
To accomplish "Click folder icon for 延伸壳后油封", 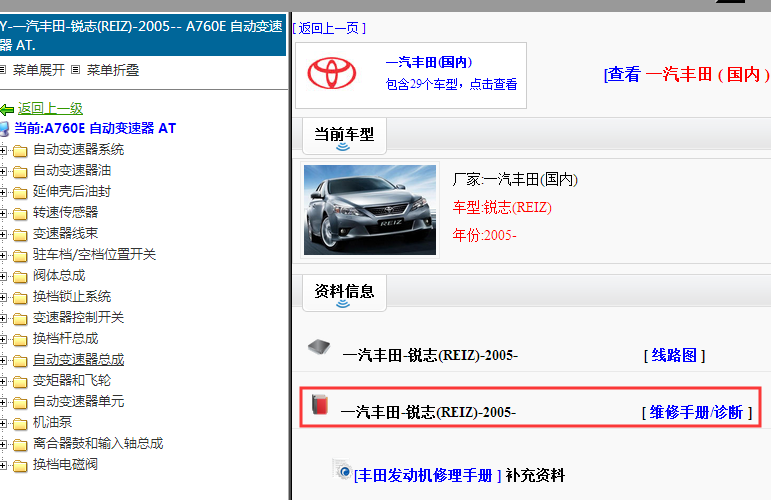I will point(20,192).
